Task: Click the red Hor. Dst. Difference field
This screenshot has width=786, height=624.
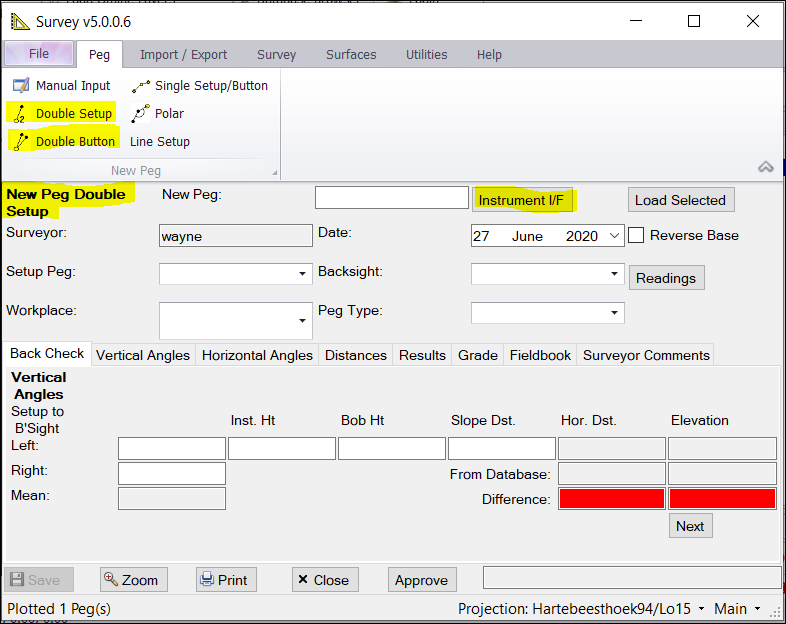Action: [612, 499]
